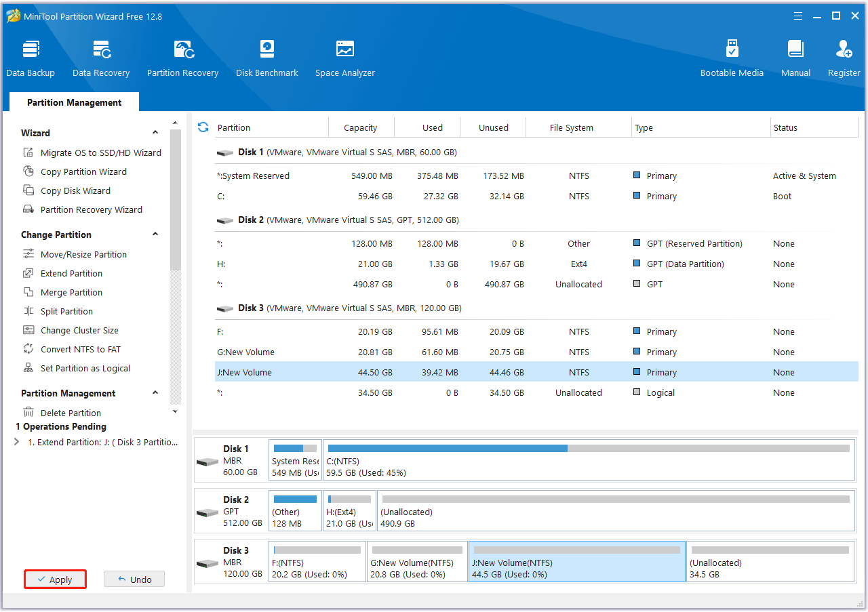Launch the Copy Disk Wizard

(x=67, y=190)
